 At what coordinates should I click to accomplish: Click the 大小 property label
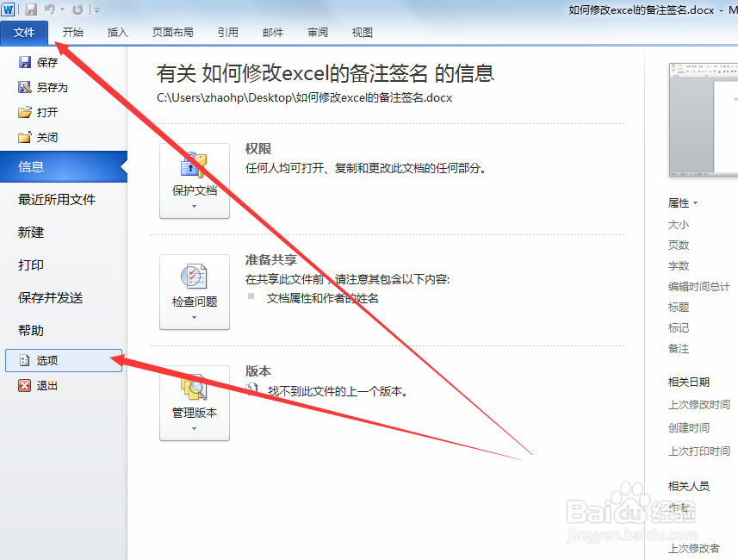[x=679, y=225]
